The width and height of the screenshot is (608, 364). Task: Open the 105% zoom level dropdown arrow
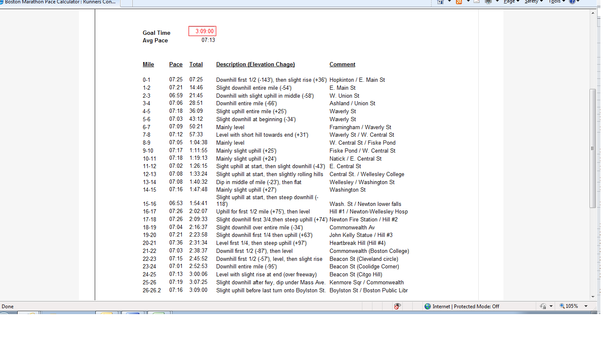tap(586, 307)
